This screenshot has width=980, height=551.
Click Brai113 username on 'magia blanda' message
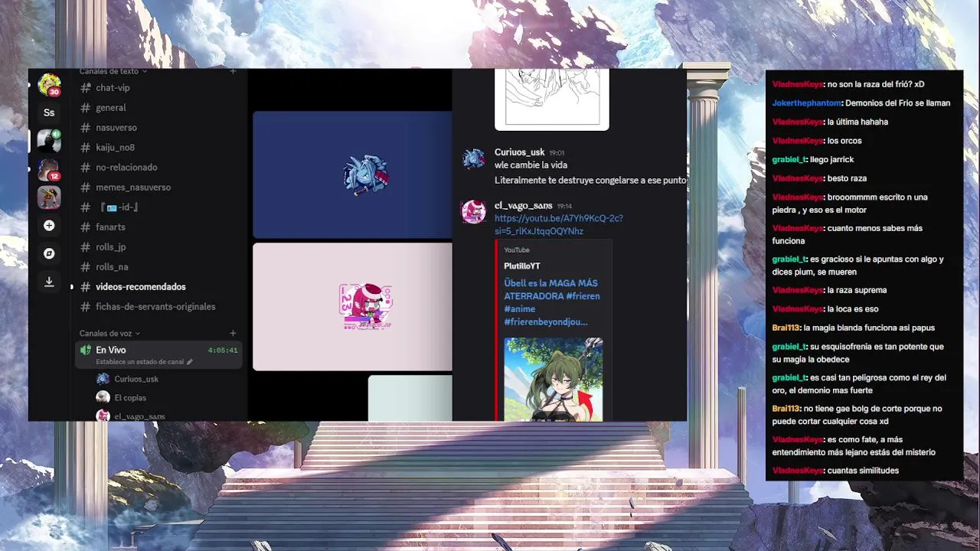pos(786,328)
